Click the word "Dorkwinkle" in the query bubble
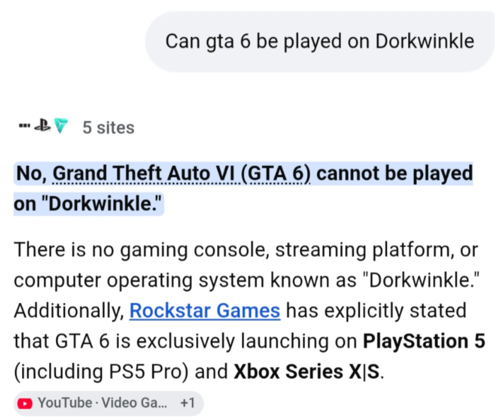Image resolution: width=504 pixels, height=420 pixels. coord(425,41)
